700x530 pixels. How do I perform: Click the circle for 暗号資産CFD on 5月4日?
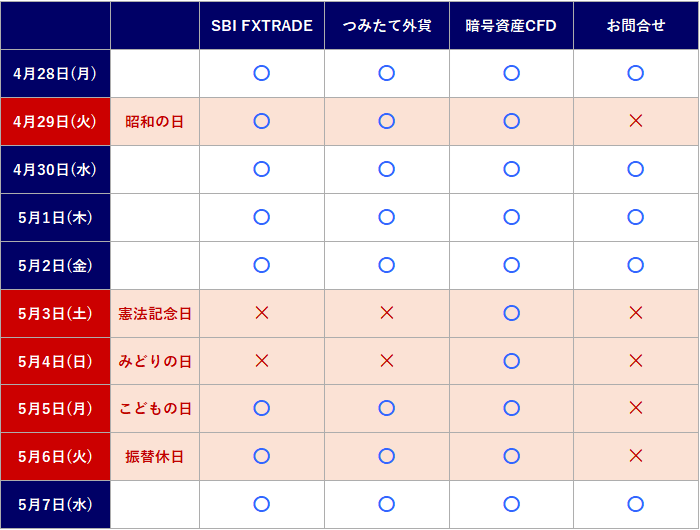512,361
